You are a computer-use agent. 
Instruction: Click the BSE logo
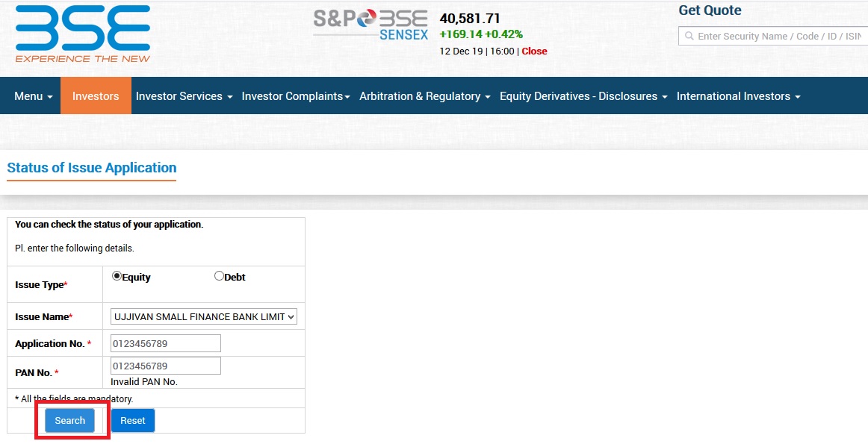pos(83,34)
